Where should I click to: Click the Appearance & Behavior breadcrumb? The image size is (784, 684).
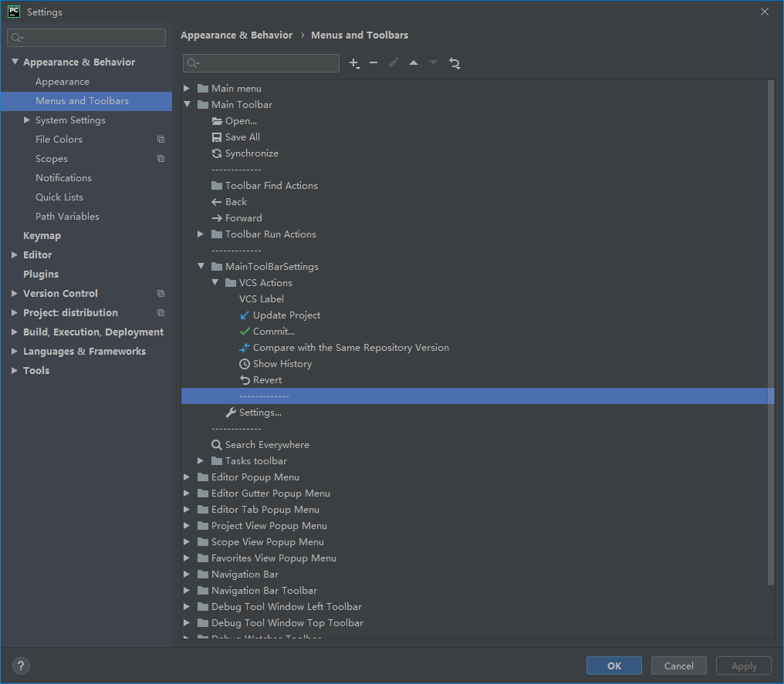(x=236, y=35)
